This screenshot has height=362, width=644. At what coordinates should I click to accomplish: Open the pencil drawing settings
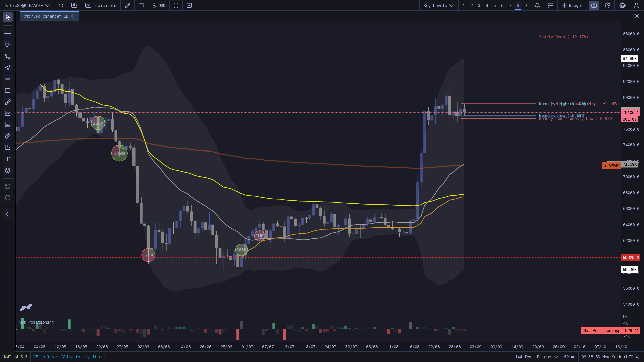tap(127, 5)
